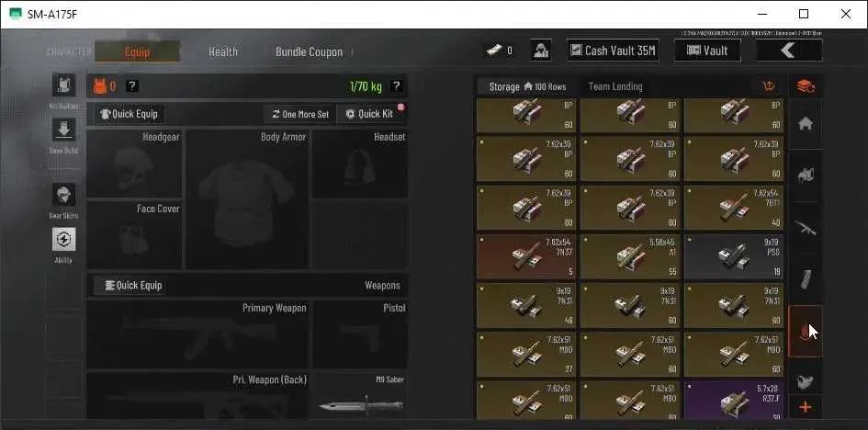Open the Cash Vault 35M button

pos(613,51)
